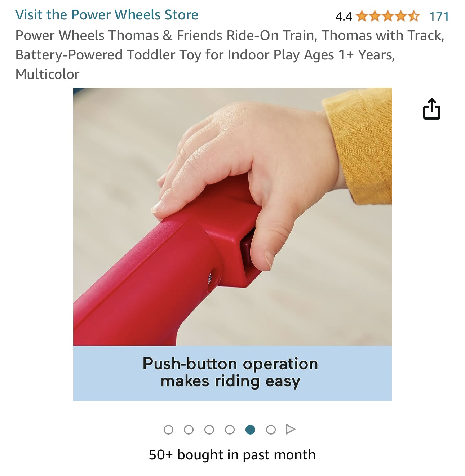Click the '50+ bought in past month' text
The width and height of the screenshot is (465, 476).
pos(232,455)
